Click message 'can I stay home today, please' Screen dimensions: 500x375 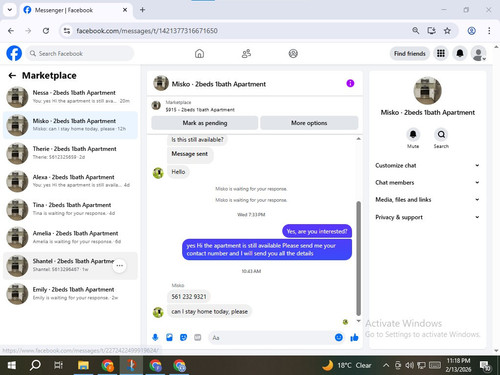(209, 311)
